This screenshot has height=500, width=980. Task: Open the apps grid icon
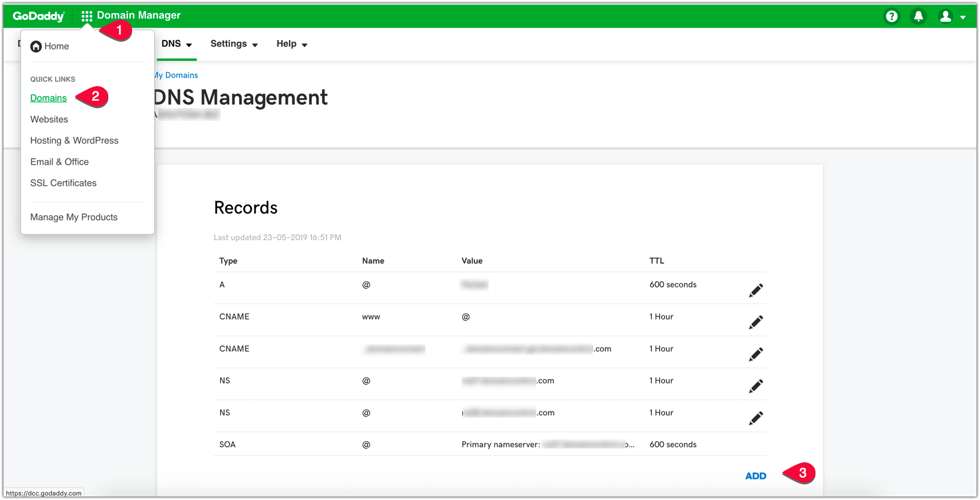[x=87, y=16]
